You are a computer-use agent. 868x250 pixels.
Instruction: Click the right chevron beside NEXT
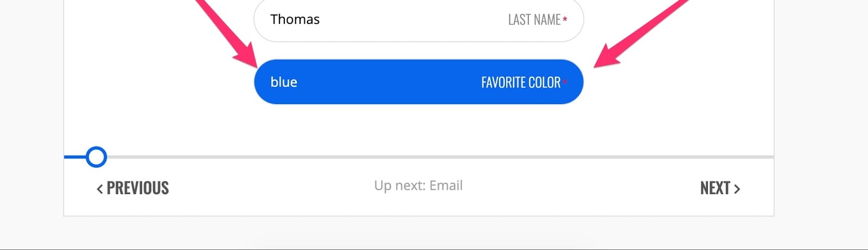(737, 189)
